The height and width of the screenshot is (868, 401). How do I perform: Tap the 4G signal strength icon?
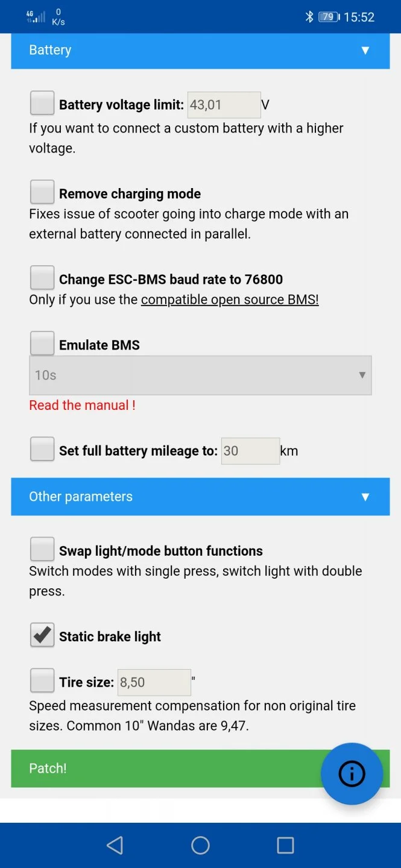(x=36, y=17)
